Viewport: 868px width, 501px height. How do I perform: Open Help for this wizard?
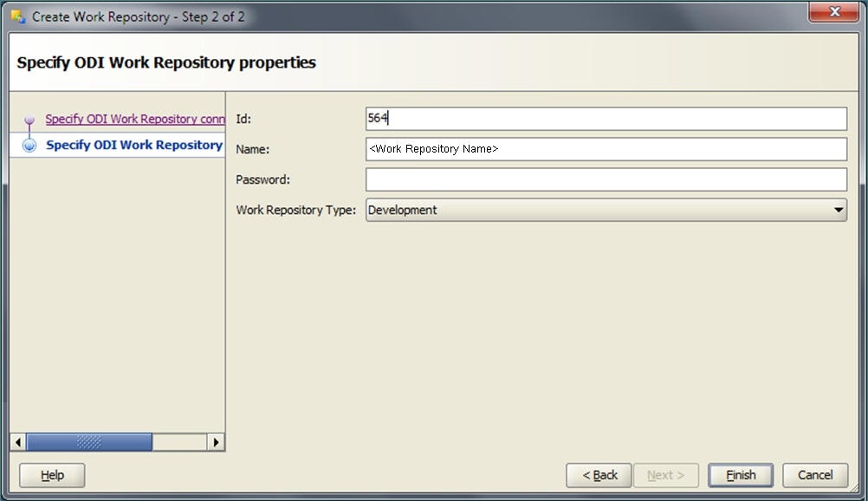click(52, 475)
